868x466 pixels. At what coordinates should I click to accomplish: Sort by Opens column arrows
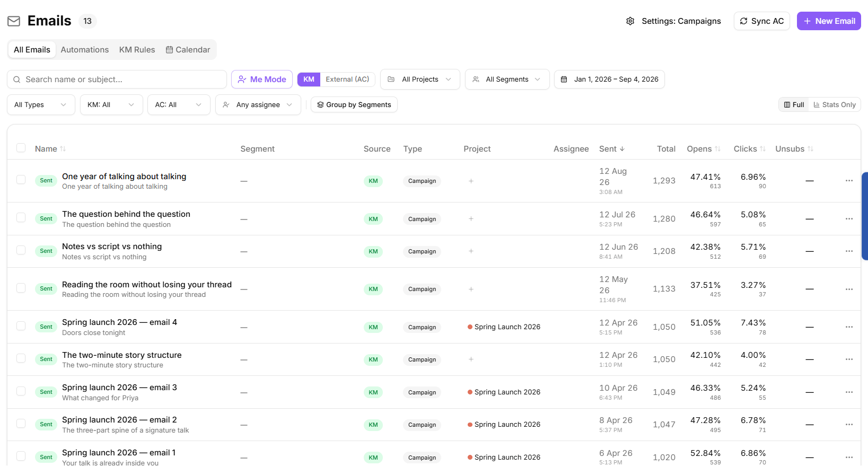717,149
